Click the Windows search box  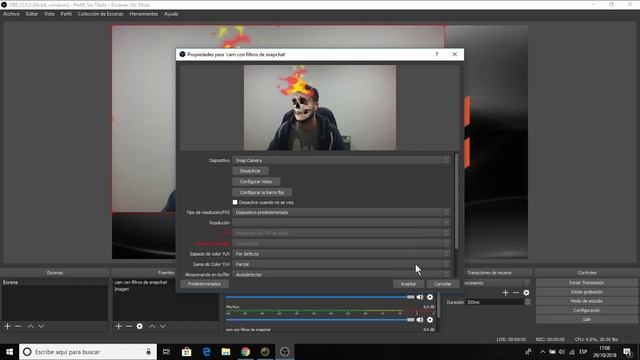click(88, 352)
